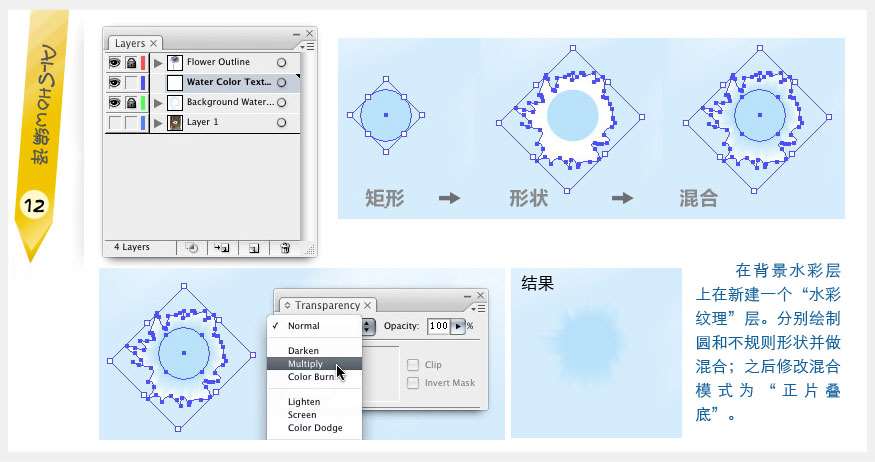Click Create New Sublayer icon
The image size is (875, 462).
(x=222, y=248)
